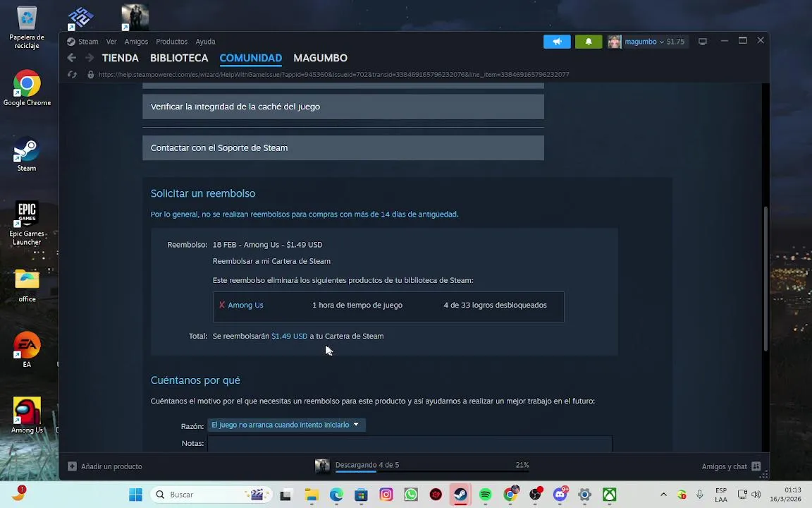Open Task View from the taskbar
Viewport: 812px width, 508px height.
(x=285, y=495)
